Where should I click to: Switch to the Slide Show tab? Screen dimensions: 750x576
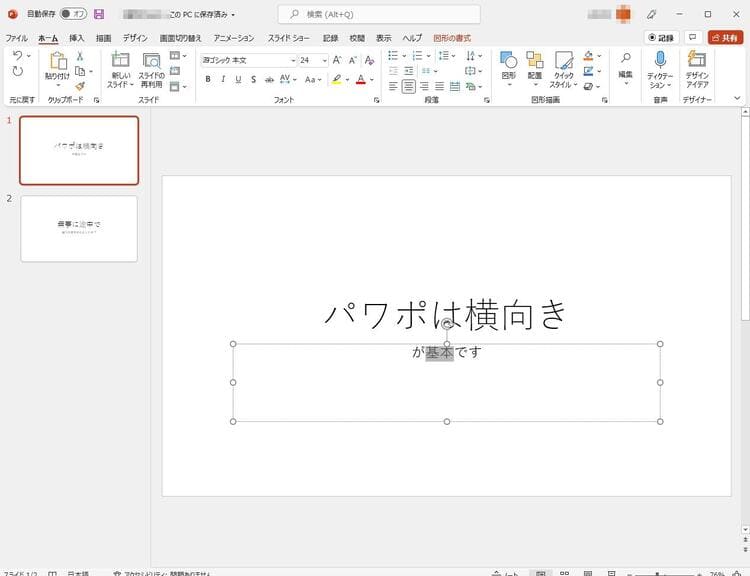[288, 38]
